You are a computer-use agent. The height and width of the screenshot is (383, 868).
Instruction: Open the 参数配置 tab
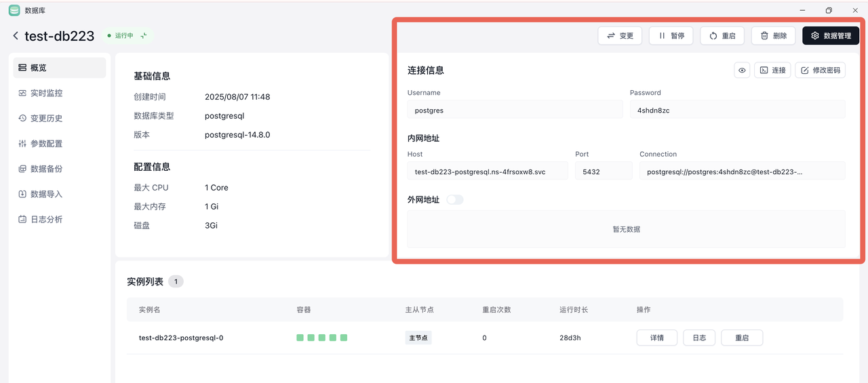pos(59,144)
